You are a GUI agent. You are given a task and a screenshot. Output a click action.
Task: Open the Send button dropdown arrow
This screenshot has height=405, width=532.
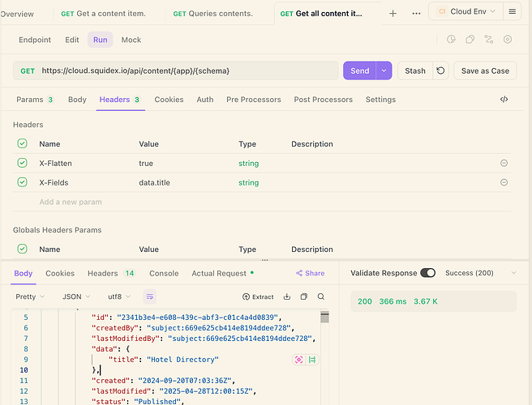coord(384,70)
